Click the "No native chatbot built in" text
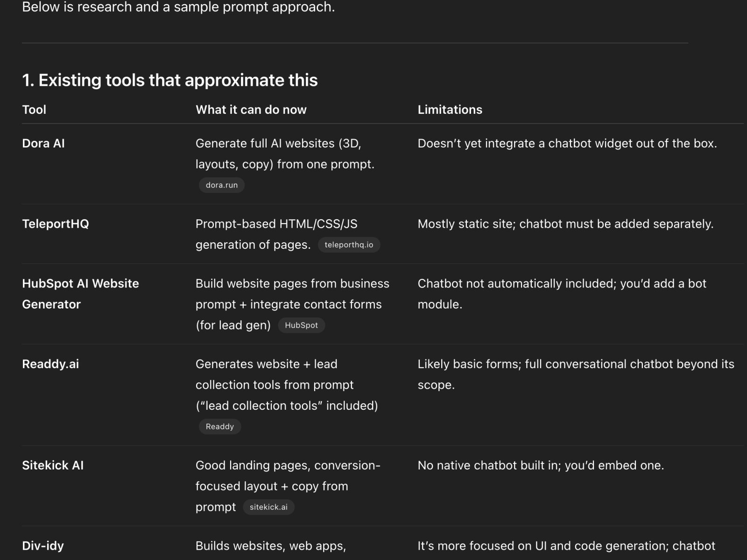The image size is (747, 560). point(541,465)
